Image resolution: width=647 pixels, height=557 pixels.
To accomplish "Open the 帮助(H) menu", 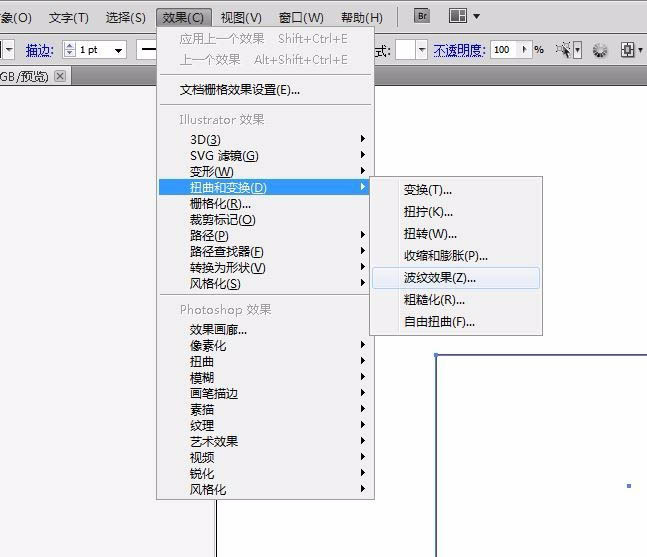I will tap(362, 17).
